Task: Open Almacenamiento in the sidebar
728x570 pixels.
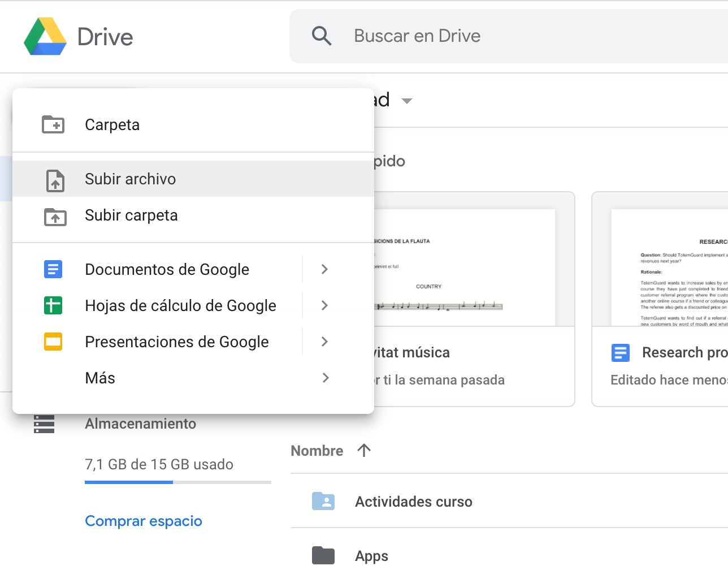Action: coord(140,424)
